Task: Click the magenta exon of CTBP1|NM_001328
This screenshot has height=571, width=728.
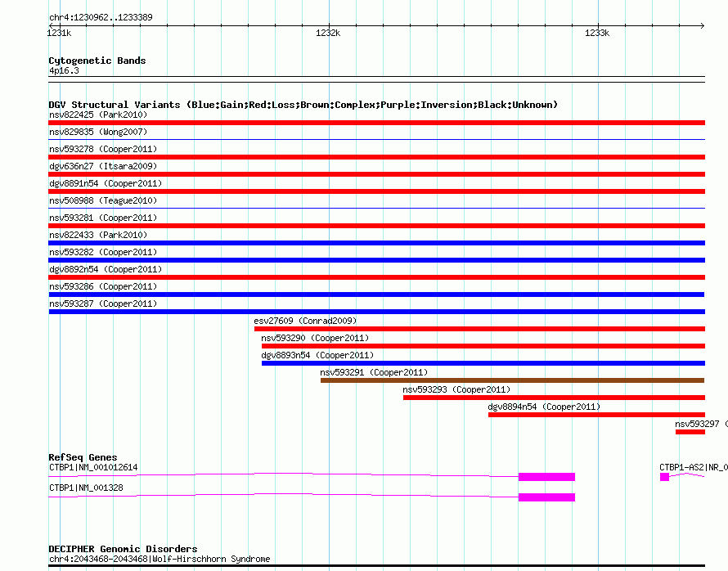Action: coord(546,497)
